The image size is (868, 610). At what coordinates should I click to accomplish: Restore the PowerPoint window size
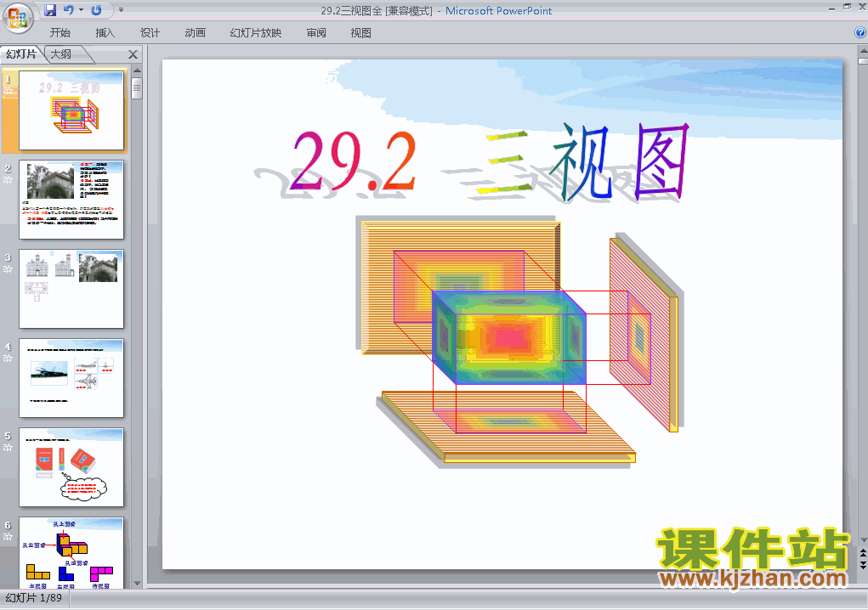[847, 7]
